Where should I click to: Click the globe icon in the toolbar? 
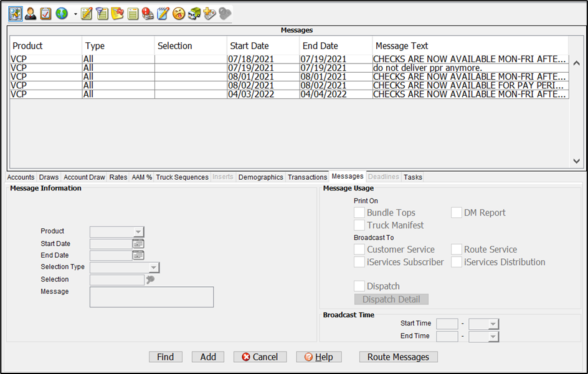(62, 13)
